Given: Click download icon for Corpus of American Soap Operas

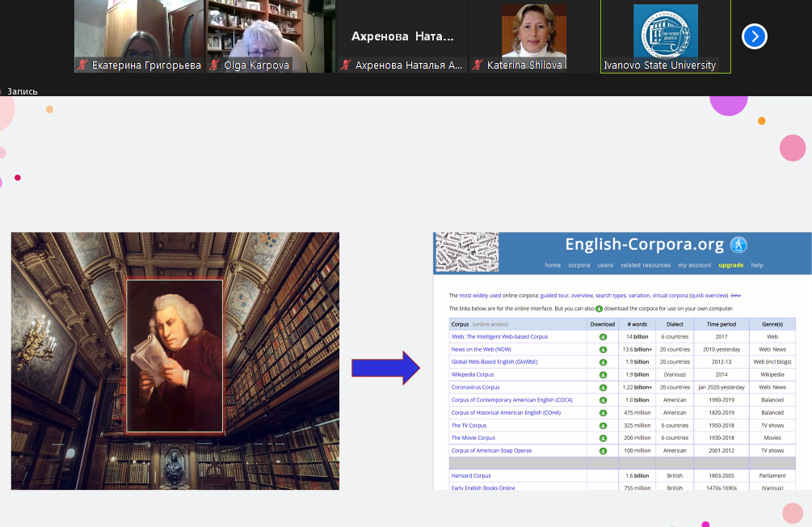Looking at the screenshot, I should tap(603, 451).
